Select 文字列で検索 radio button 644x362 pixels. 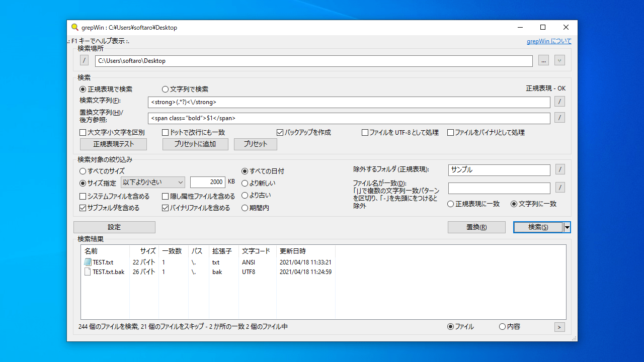(185, 89)
